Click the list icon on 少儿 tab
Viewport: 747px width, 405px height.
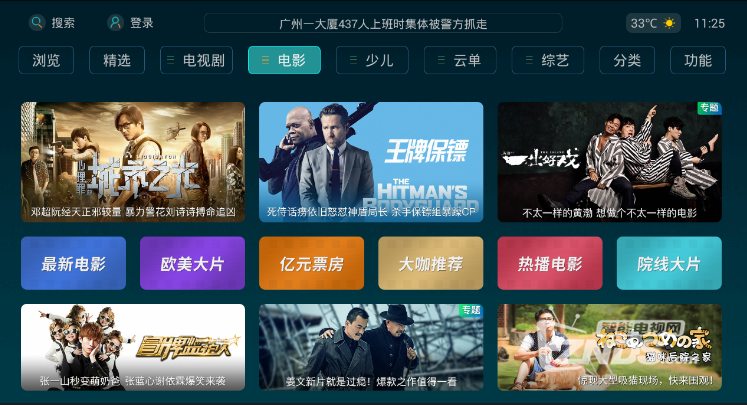tap(353, 61)
